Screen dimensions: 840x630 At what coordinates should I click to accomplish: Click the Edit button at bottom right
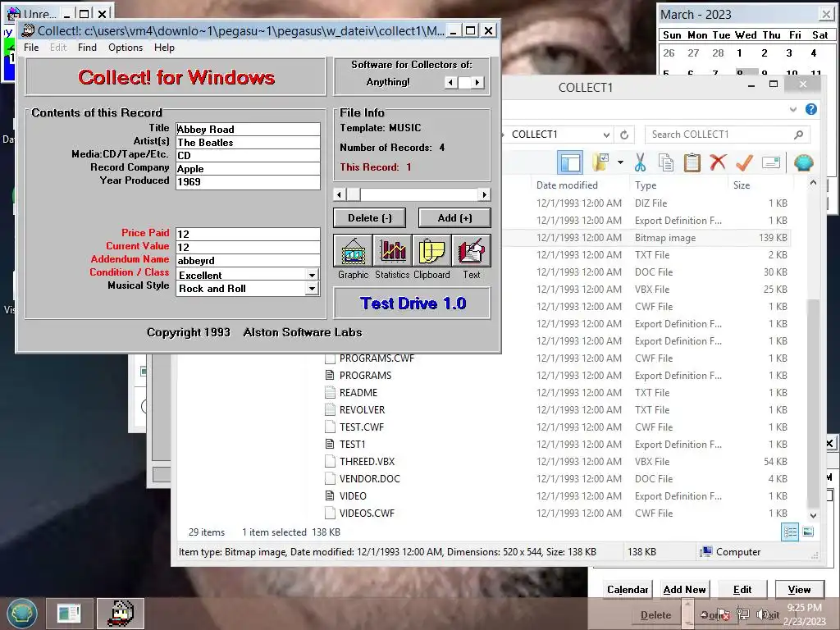[x=742, y=590]
